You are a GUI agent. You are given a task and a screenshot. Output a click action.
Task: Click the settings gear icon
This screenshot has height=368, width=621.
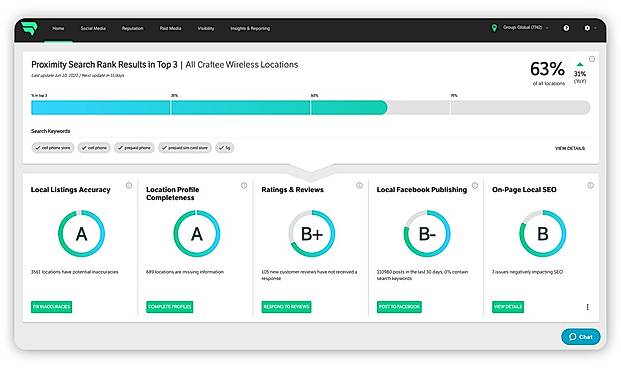587,28
